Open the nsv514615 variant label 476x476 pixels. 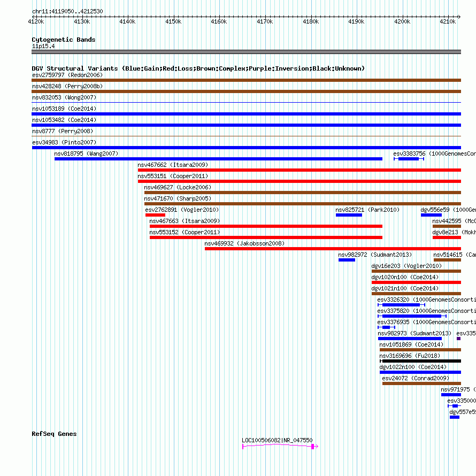pos(455,255)
